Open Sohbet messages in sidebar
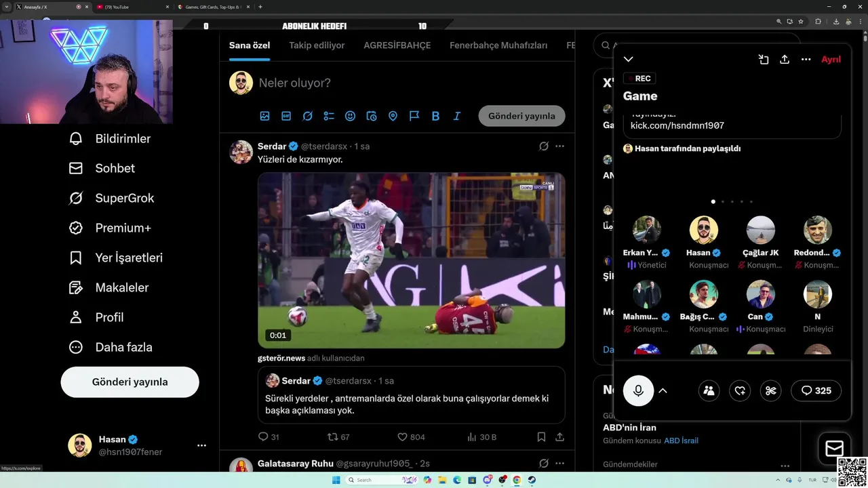Image resolution: width=868 pixels, height=488 pixels. click(x=102, y=168)
